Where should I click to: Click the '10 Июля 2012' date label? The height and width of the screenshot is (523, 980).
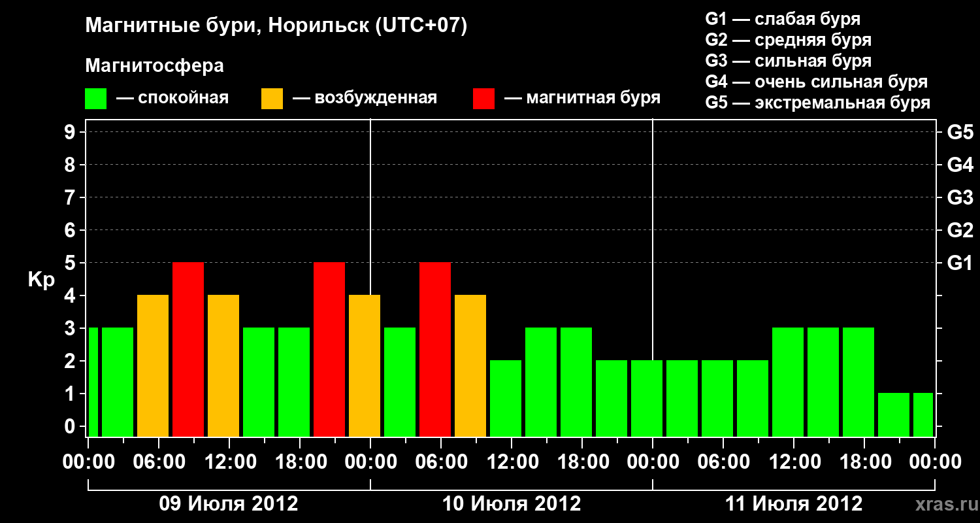click(512, 504)
